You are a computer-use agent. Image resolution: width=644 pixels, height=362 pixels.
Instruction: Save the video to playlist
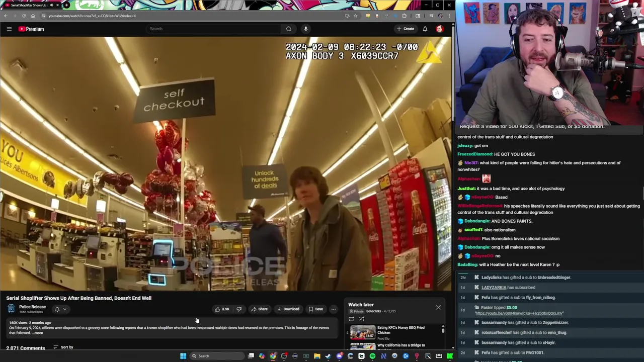pyautogui.click(x=316, y=309)
